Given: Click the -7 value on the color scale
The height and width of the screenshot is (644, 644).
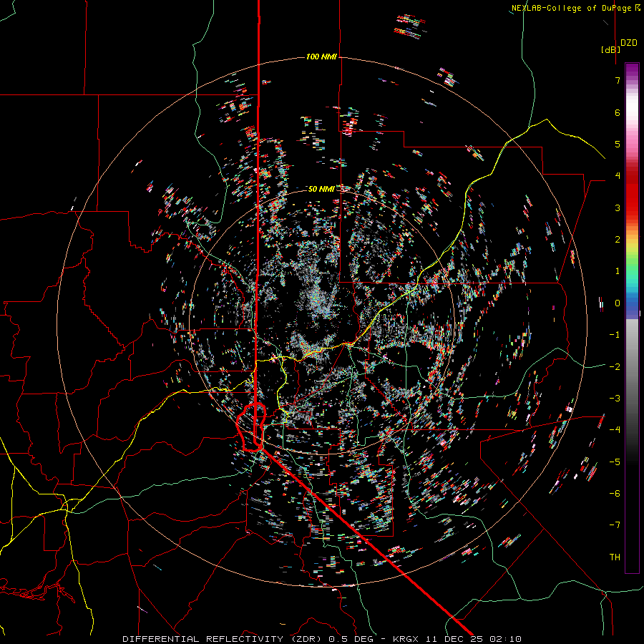Looking at the screenshot, I should tap(615, 525).
